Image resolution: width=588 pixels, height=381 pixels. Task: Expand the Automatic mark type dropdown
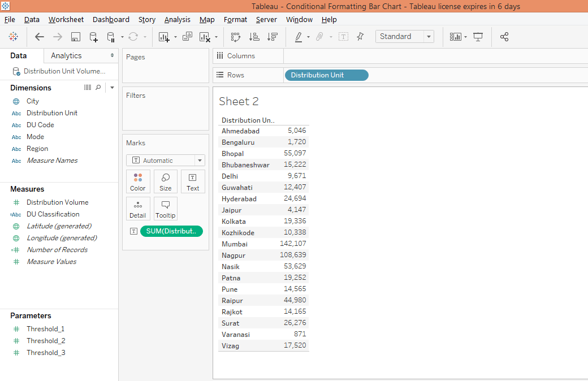[x=199, y=161]
